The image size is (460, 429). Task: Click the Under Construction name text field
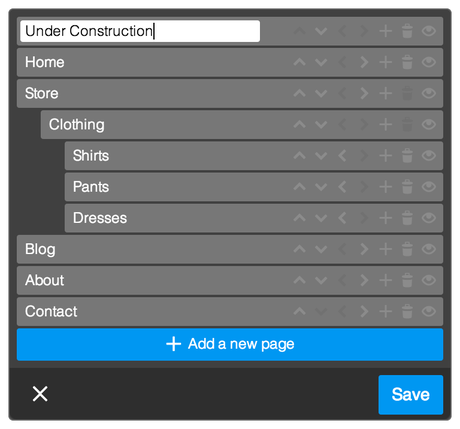[x=140, y=31]
